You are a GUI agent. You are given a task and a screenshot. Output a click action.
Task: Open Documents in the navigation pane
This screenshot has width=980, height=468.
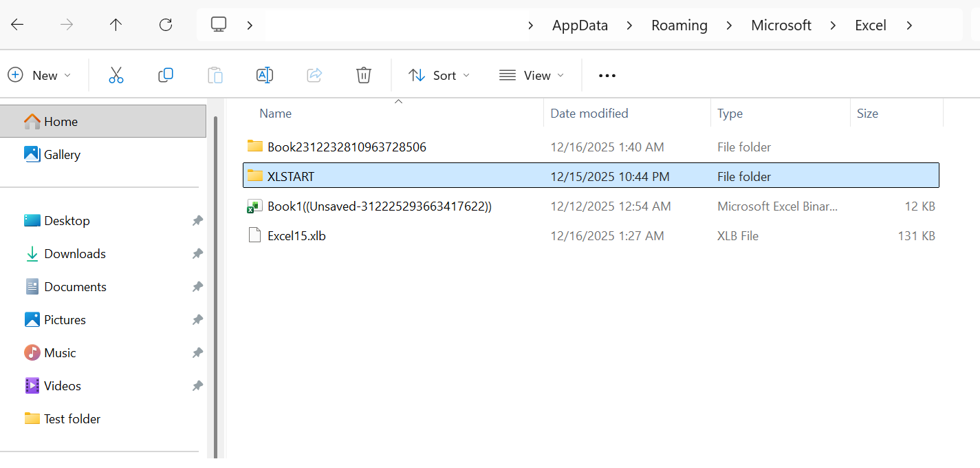tap(75, 287)
